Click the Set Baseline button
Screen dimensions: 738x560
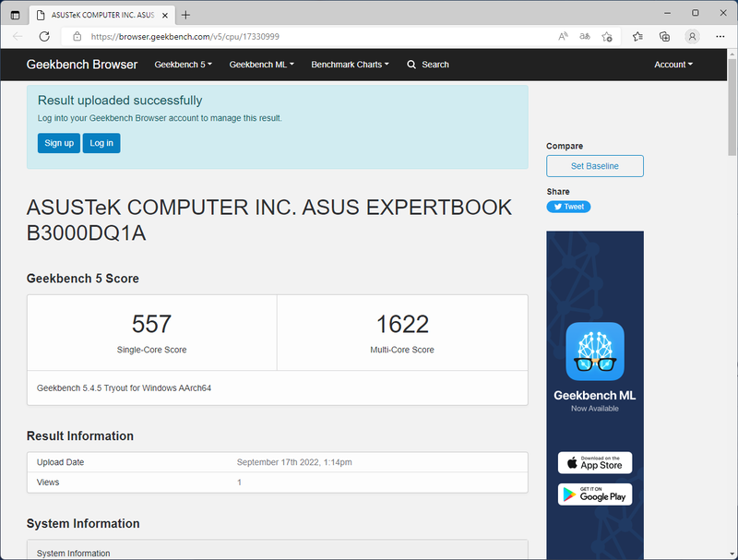pos(594,166)
